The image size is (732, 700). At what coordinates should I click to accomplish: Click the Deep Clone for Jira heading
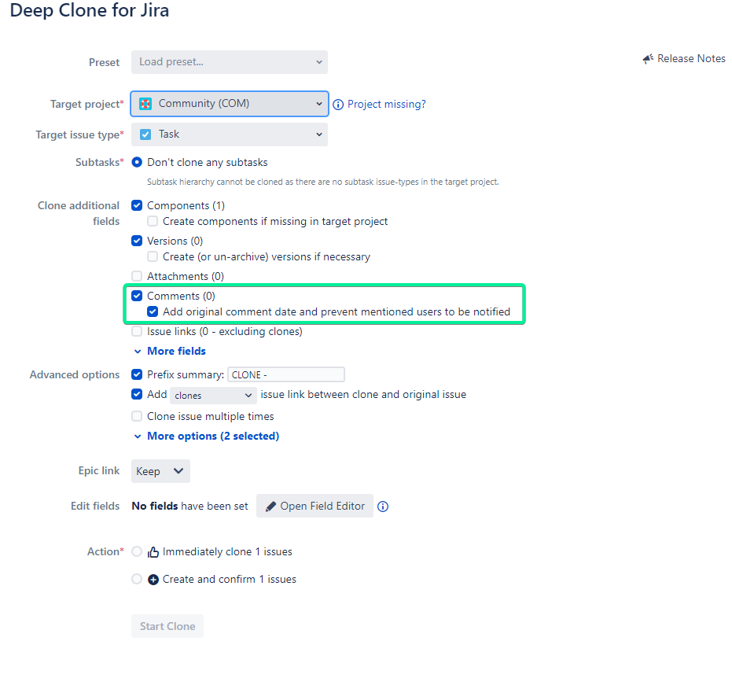pos(89,10)
